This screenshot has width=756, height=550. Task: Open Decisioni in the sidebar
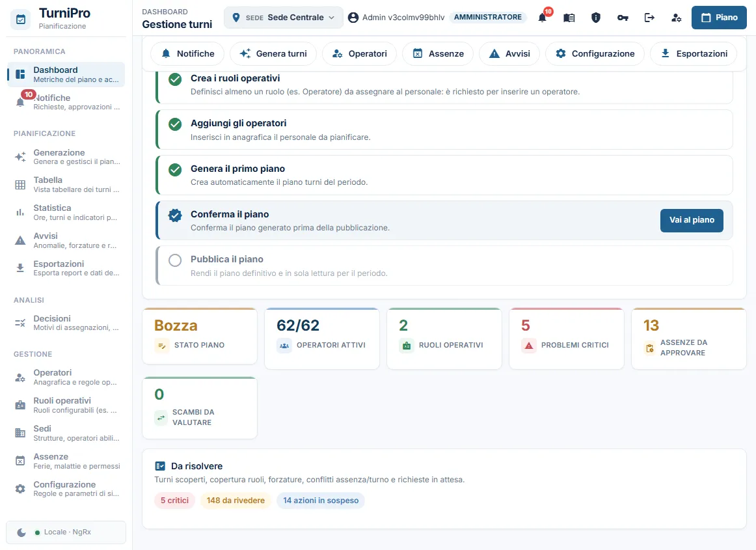(x=66, y=323)
